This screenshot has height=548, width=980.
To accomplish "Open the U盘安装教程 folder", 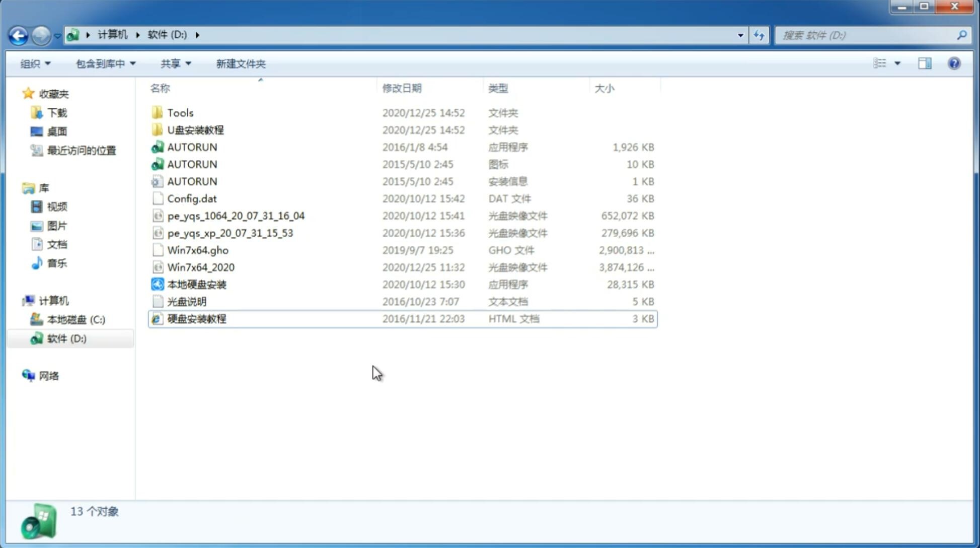I will pos(195,129).
